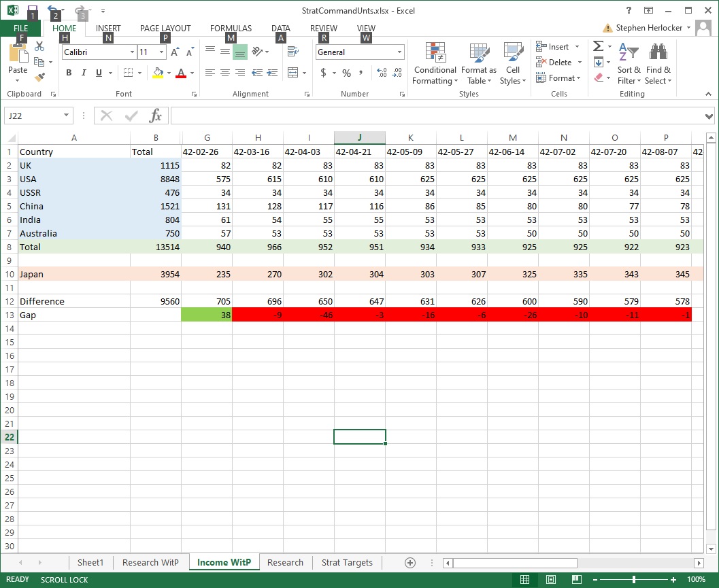Toggle Bottom Align highlighted button

(x=240, y=52)
